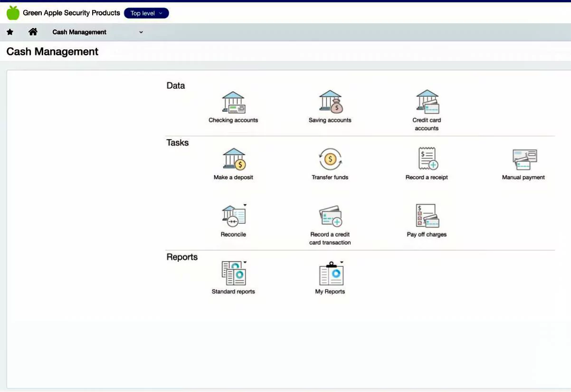Launch the Transfer funds task
The image size is (571, 392).
click(330, 160)
